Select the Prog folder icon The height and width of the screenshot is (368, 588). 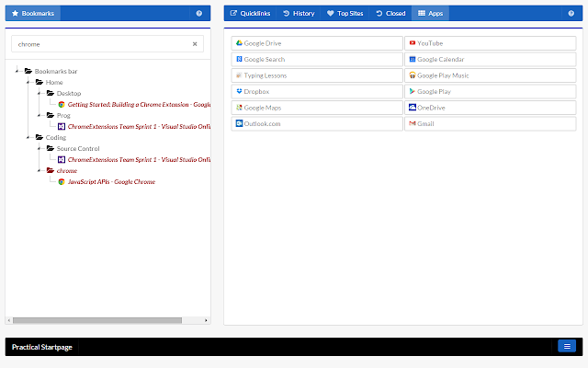pyautogui.click(x=51, y=115)
